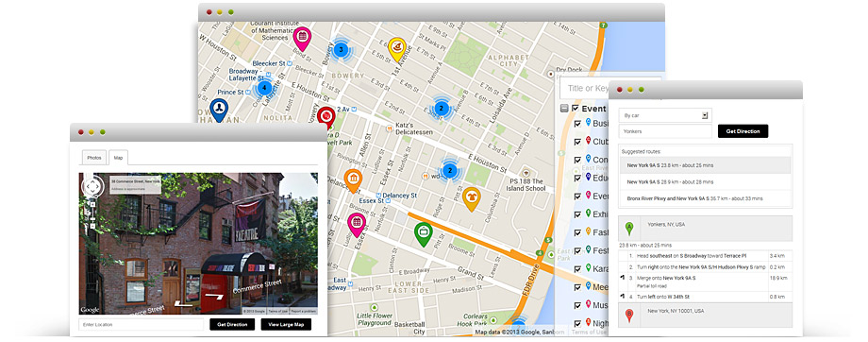Image resolution: width=868 pixels, height=342 pixels.
Task: Click the Google logo in Street View
Action: (x=90, y=310)
